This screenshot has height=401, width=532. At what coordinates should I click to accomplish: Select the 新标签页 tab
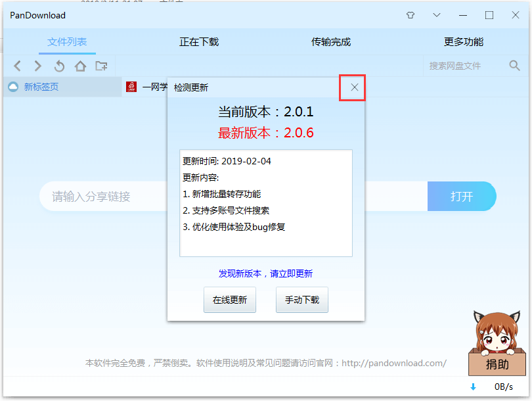click(63, 87)
